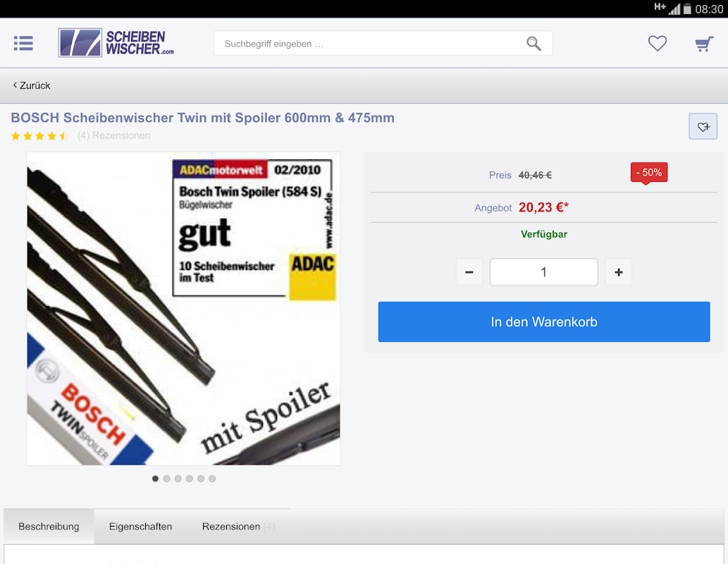Open the shopping cart icon

click(x=704, y=44)
